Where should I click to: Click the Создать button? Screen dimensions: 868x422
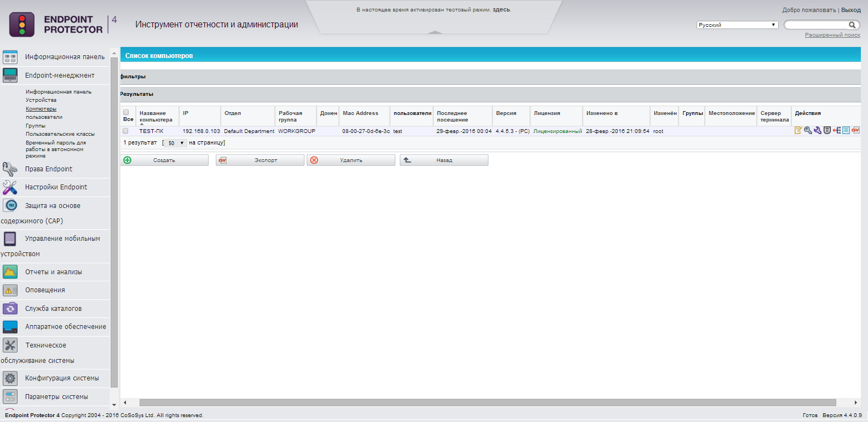pos(164,160)
